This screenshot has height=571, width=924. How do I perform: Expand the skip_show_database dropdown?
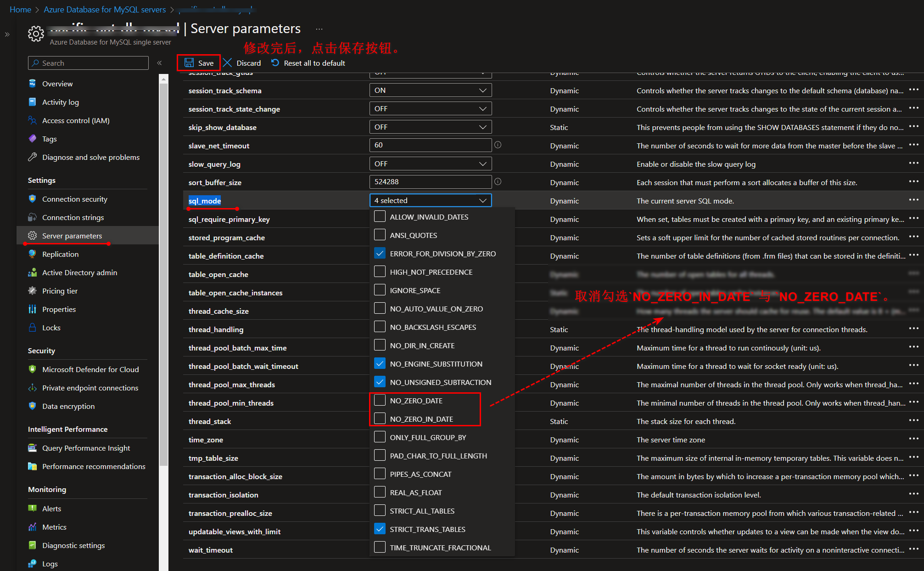tap(430, 127)
